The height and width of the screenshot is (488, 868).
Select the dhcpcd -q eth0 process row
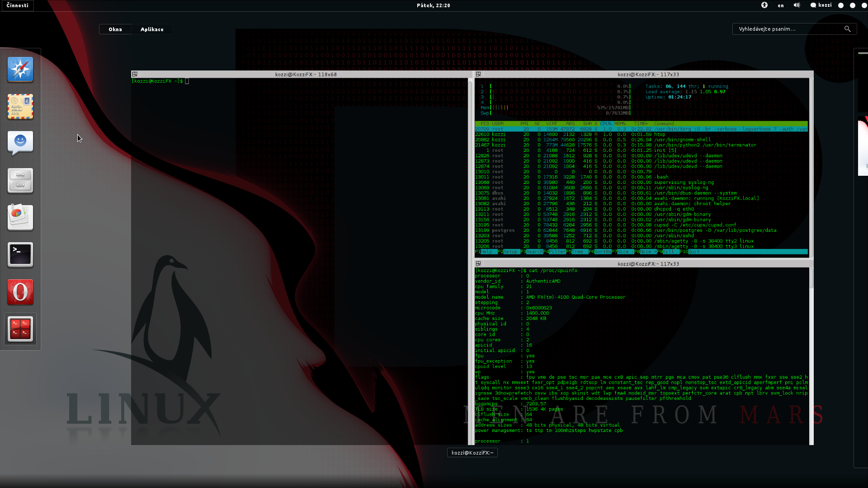click(x=641, y=209)
